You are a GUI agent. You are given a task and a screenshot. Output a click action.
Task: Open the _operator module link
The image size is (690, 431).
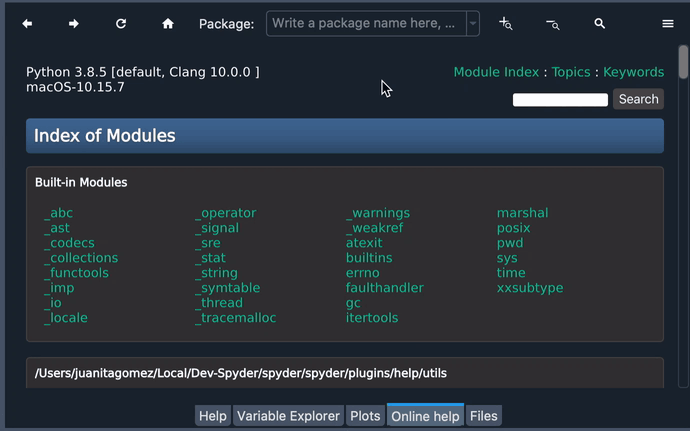point(226,213)
